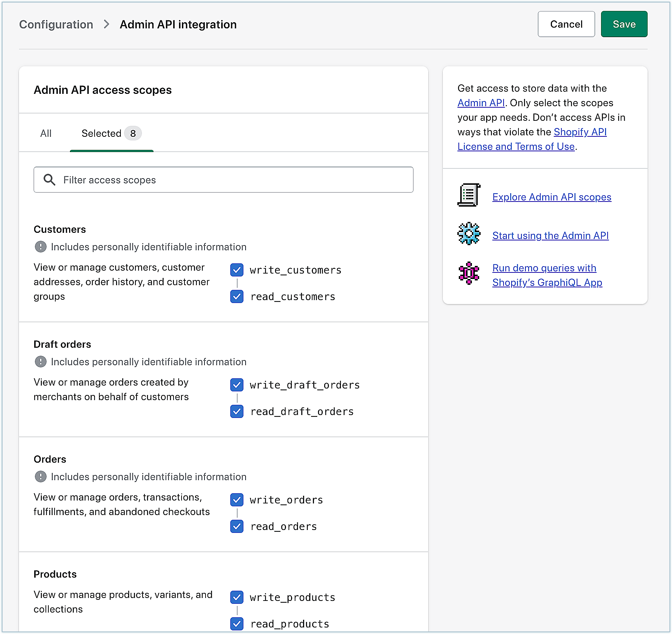This screenshot has width=672, height=634.
Task: Cancel the API integration changes
Action: (x=566, y=24)
